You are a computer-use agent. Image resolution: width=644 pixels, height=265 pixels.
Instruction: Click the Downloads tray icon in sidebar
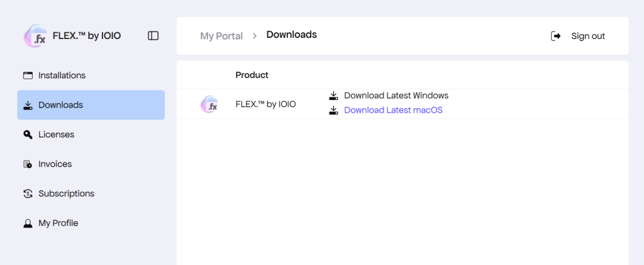pos(28,105)
